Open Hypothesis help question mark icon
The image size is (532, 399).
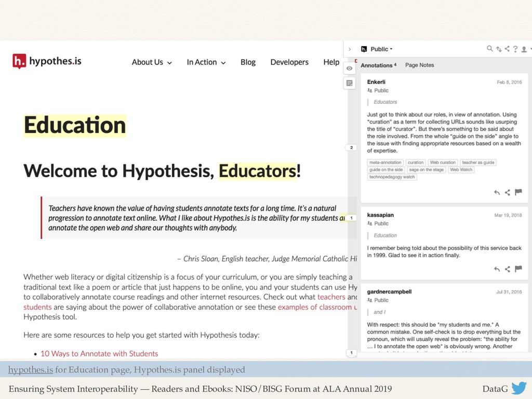[515, 49]
